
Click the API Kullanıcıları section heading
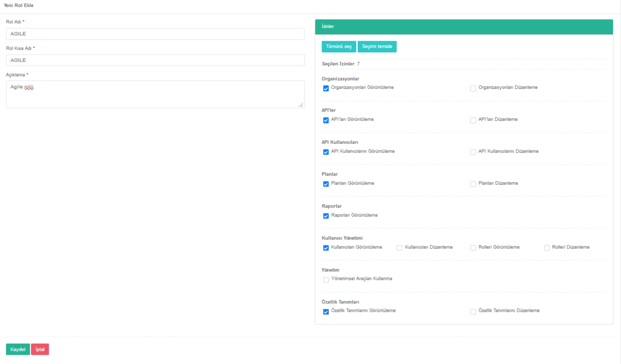pyautogui.click(x=340, y=142)
